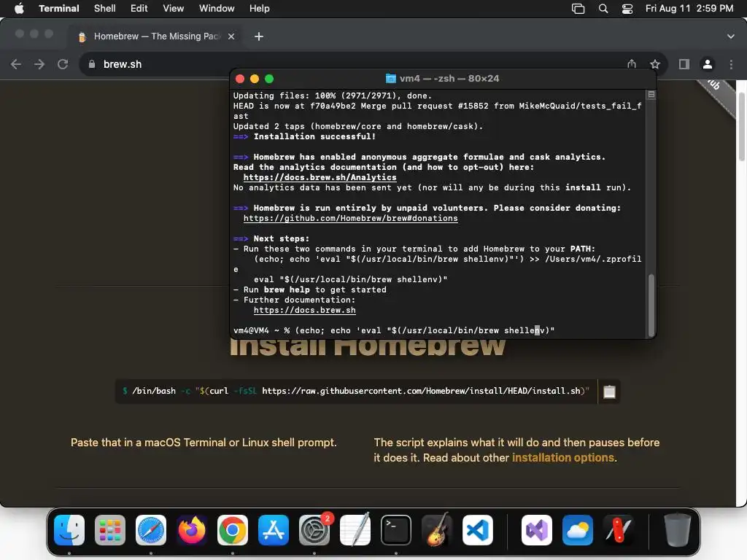Open Launchpad from the Dock
747x560 pixels.
coord(110,530)
